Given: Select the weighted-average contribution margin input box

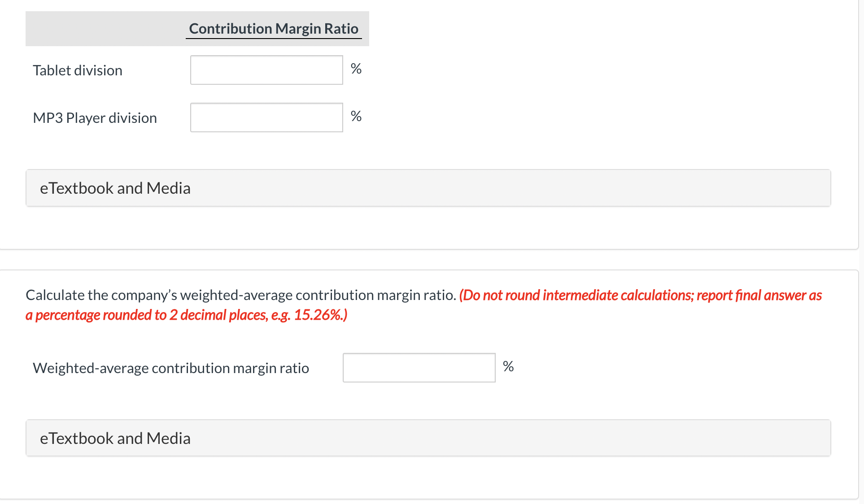Looking at the screenshot, I should 419,367.
